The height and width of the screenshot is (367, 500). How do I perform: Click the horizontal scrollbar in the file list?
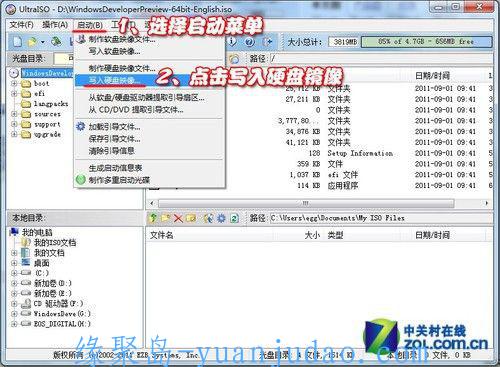pyautogui.click(x=306, y=203)
